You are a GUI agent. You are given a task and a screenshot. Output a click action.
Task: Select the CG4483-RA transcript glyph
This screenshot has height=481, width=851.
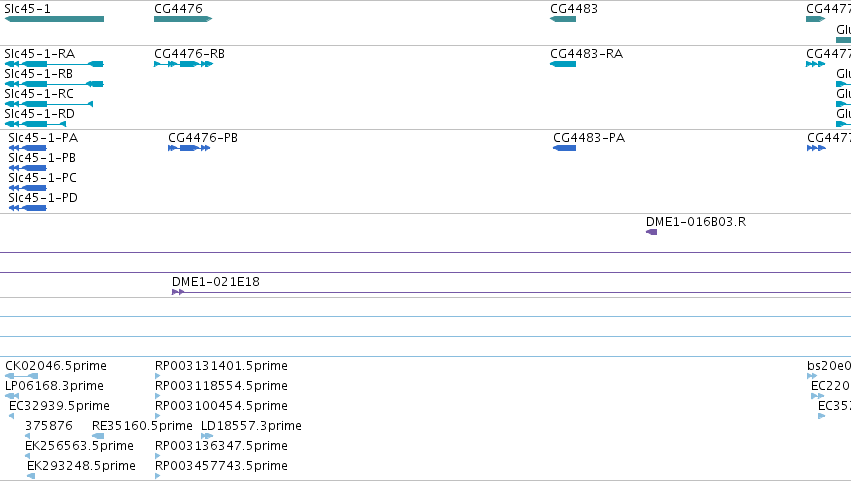563,64
